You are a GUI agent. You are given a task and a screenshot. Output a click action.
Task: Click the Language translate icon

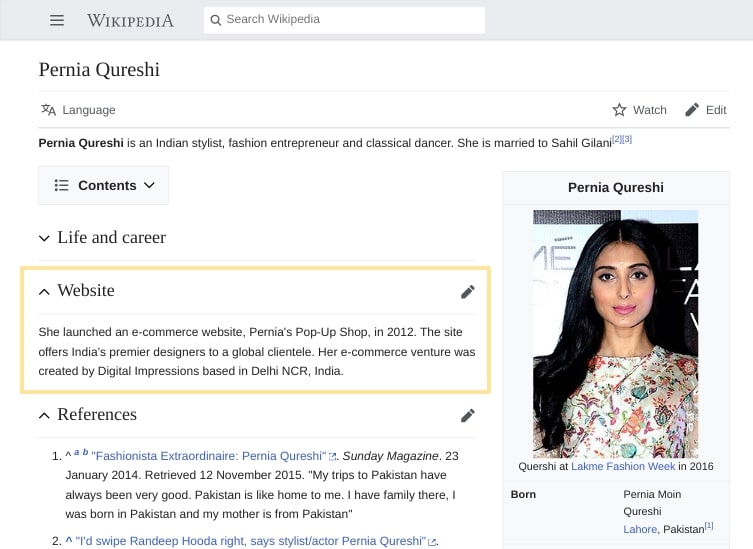[48, 110]
